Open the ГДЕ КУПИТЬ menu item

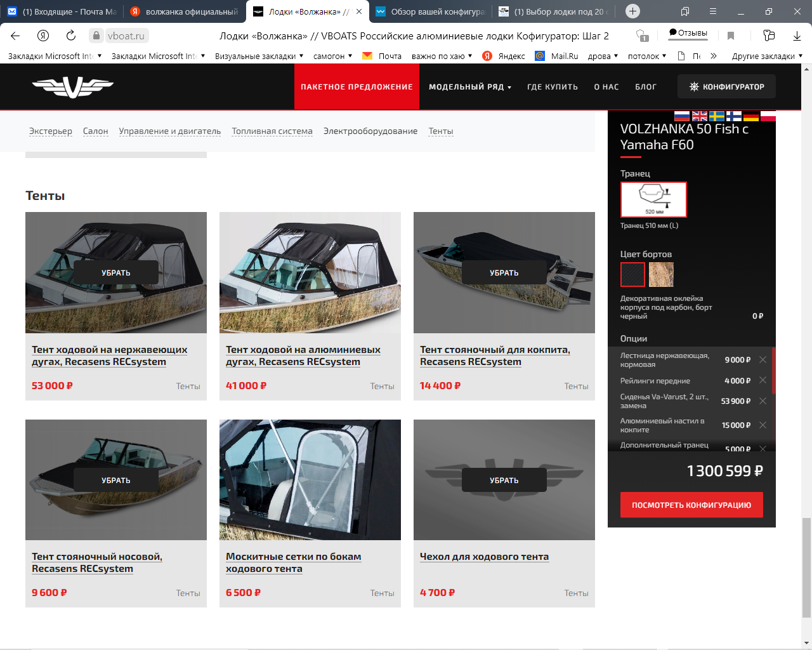(x=553, y=87)
